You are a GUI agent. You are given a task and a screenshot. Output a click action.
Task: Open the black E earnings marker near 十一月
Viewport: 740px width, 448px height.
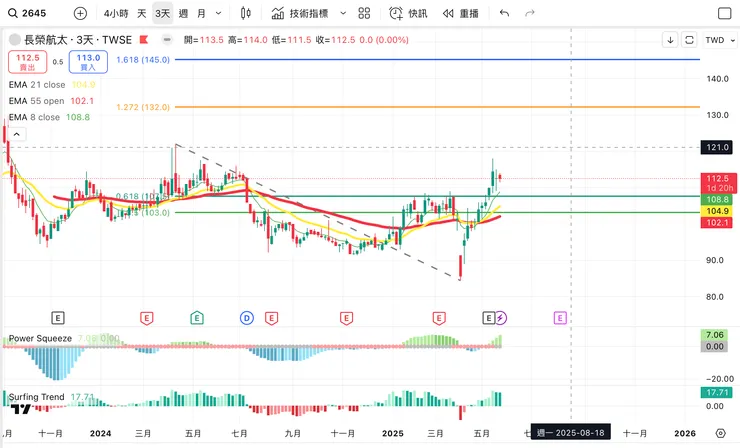(x=58, y=318)
